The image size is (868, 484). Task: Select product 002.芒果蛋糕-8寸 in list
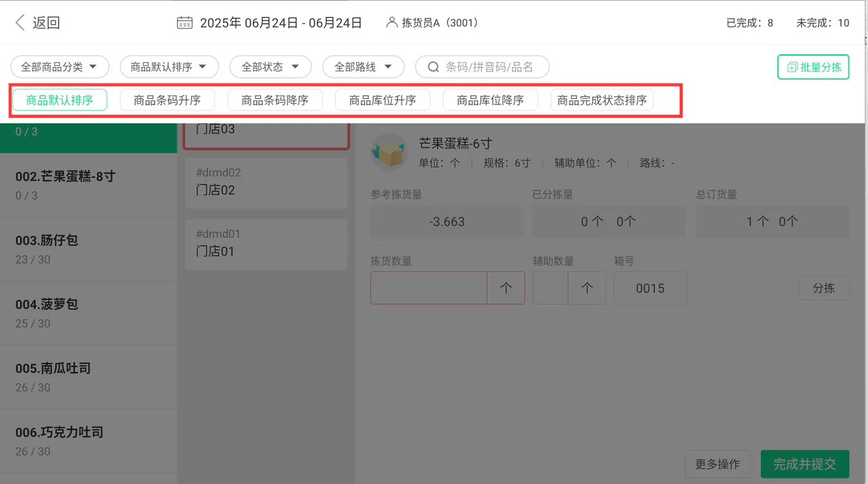point(88,185)
